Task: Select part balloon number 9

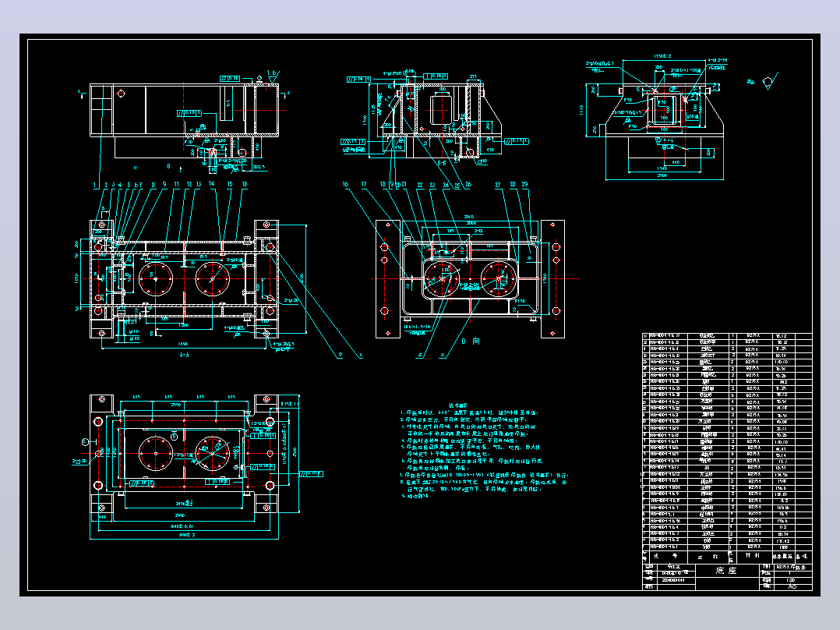Action: [164, 185]
